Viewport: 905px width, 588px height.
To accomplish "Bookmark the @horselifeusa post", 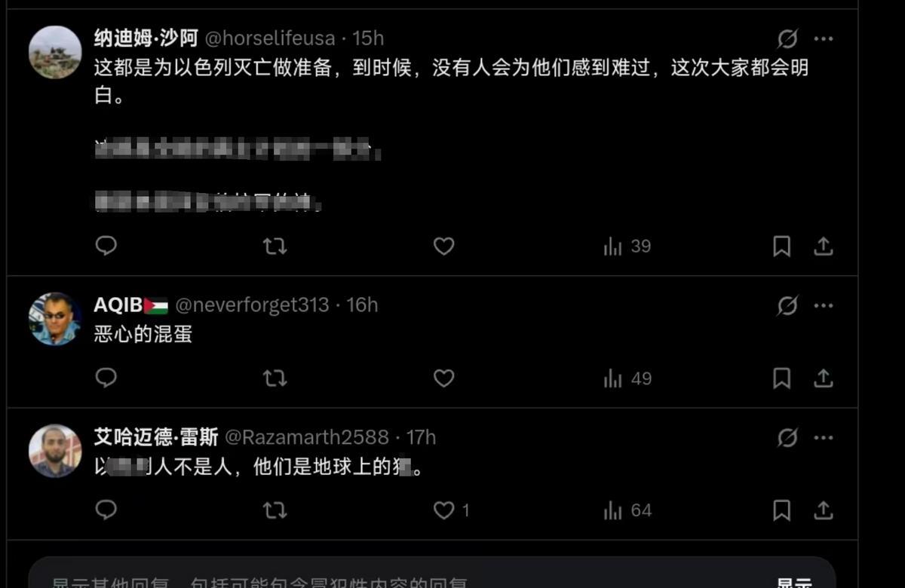I will pyautogui.click(x=782, y=246).
